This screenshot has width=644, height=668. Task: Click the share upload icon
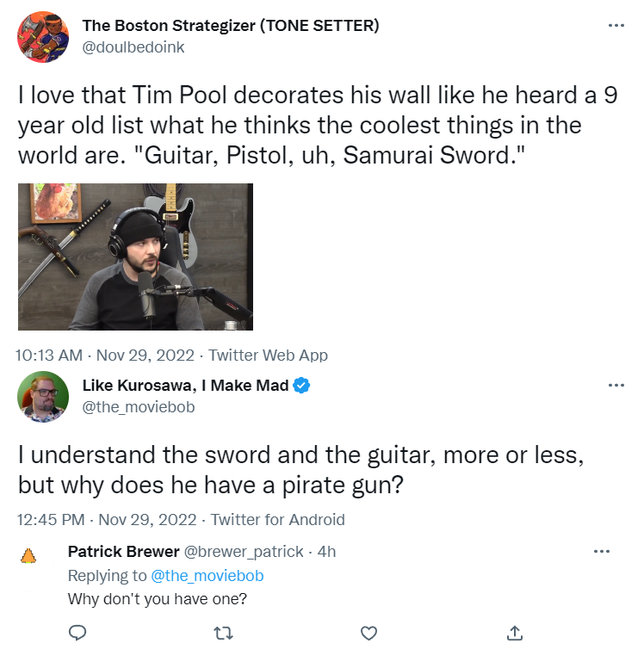pyautogui.click(x=515, y=633)
